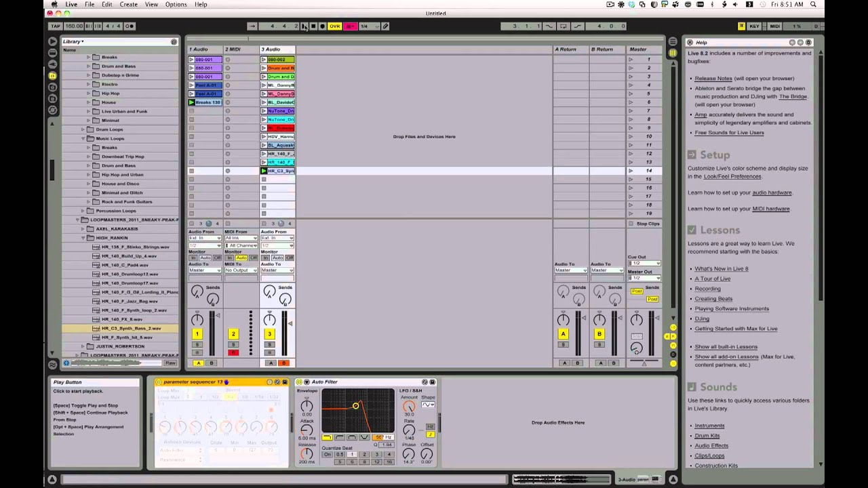Select the lowpass filter type icon
Image resolution: width=868 pixels, height=488 pixels.
328,437
